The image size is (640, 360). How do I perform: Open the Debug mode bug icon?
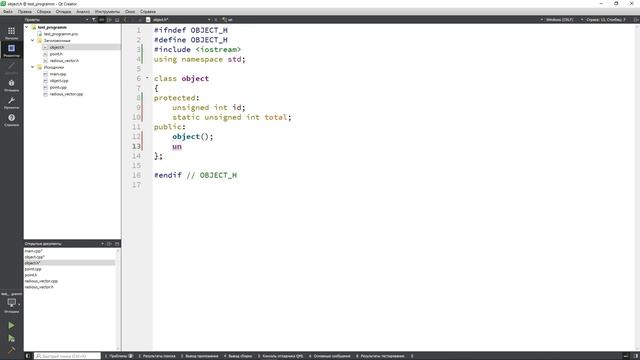pyautogui.click(x=11, y=83)
